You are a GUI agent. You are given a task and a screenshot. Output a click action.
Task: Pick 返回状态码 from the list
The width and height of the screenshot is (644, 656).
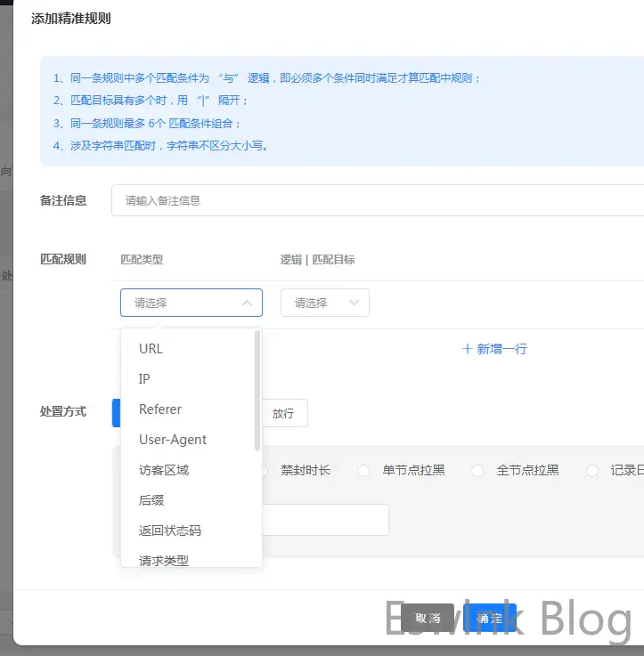coord(170,530)
